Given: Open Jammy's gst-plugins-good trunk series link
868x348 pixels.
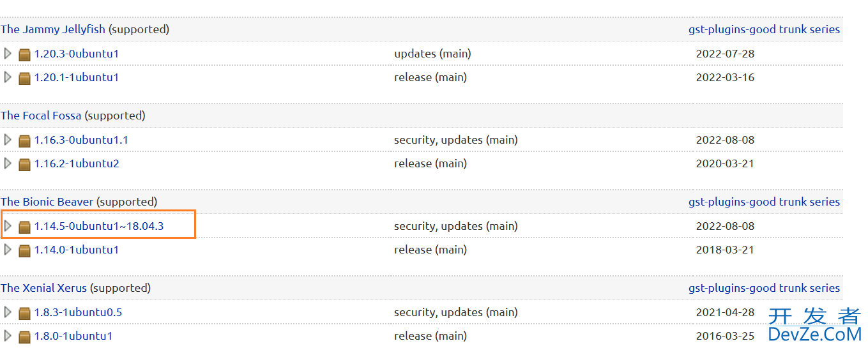Looking at the screenshot, I should tap(764, 29).
